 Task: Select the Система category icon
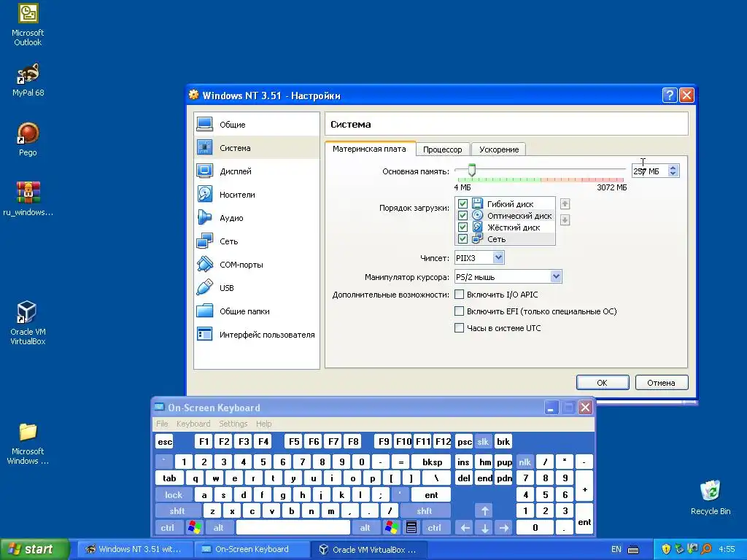click(205, 147)
